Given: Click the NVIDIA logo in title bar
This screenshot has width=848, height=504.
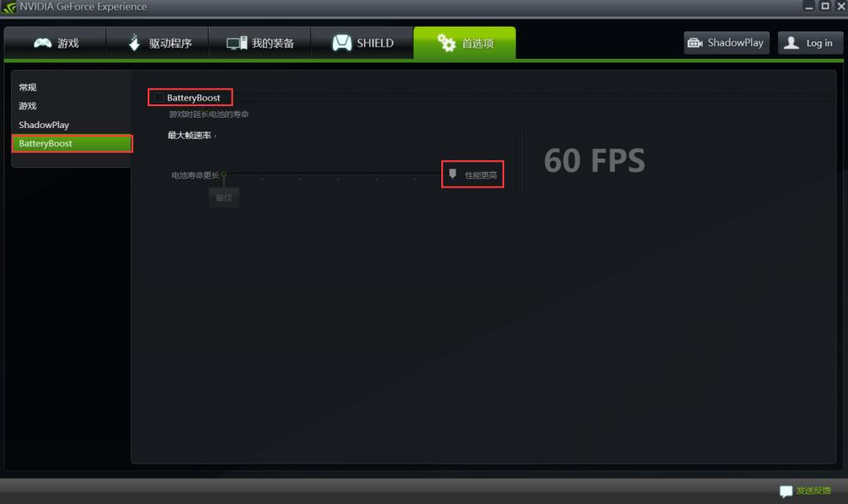Looking at the screenshot, I should coord(9,7).
